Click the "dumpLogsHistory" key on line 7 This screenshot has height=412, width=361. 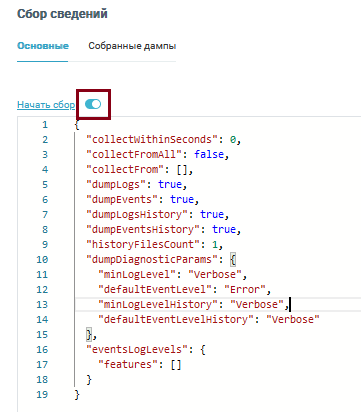(x=137, y=214)
